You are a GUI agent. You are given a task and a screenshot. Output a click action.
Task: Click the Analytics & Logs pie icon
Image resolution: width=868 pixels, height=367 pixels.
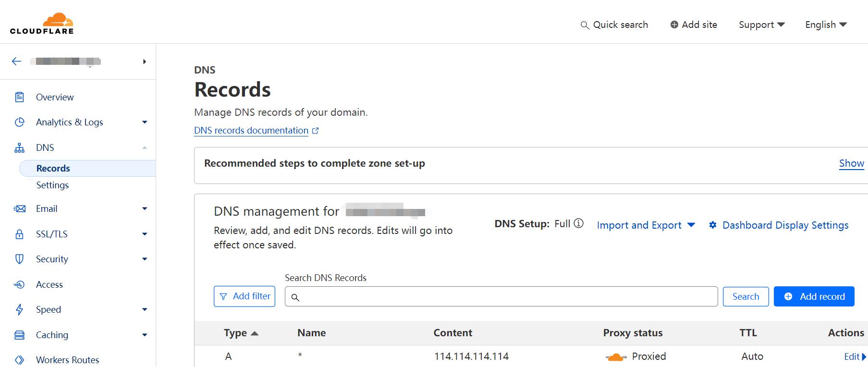click(19, 122)
